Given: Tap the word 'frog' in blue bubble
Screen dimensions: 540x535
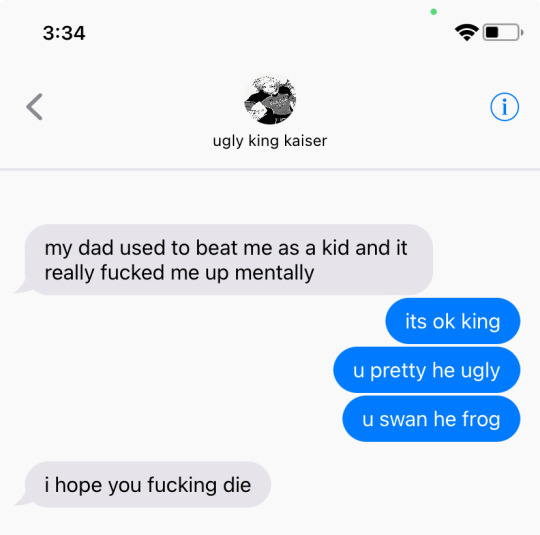Looking at the screenshot, I should click(481, 420).
